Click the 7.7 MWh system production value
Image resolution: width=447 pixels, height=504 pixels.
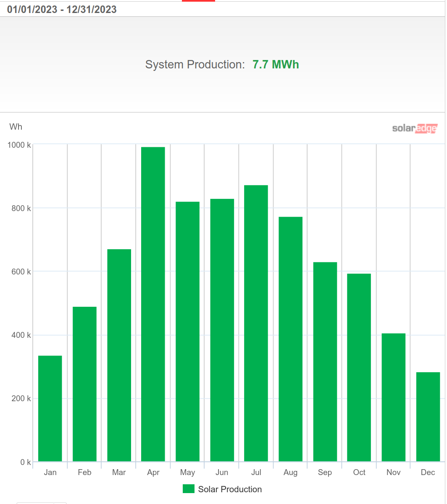tap(276, 65)
